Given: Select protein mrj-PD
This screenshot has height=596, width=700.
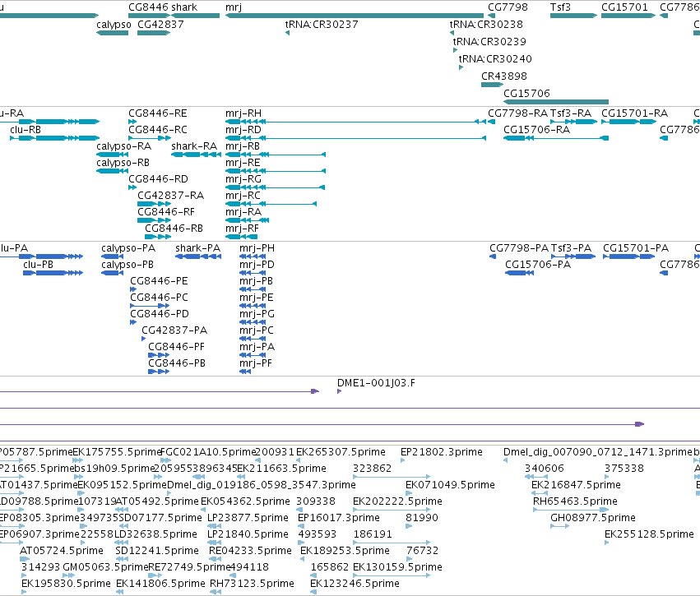Looking at the screenshot, I should point(253,273).
